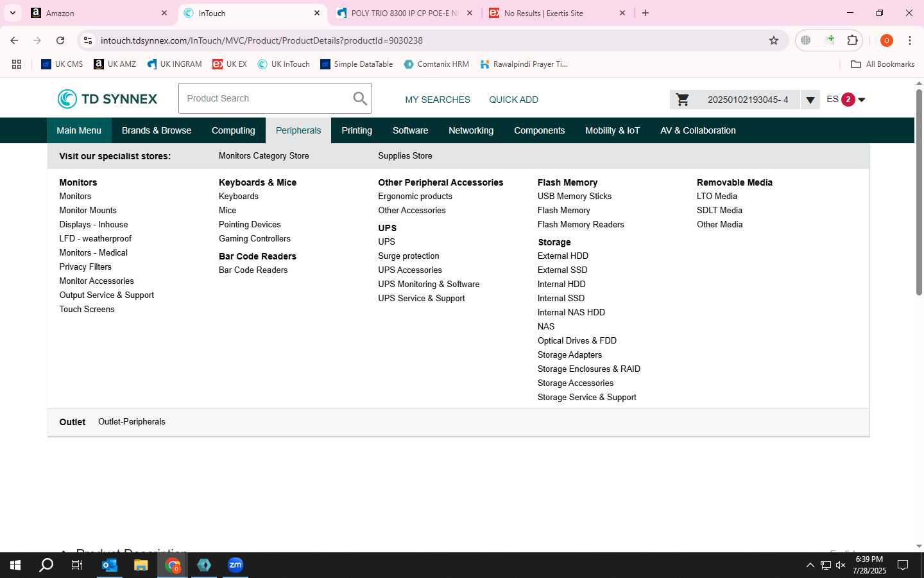Reload the page
The image size is (924, 578).
pyautogui.click(x=60, y=40)
